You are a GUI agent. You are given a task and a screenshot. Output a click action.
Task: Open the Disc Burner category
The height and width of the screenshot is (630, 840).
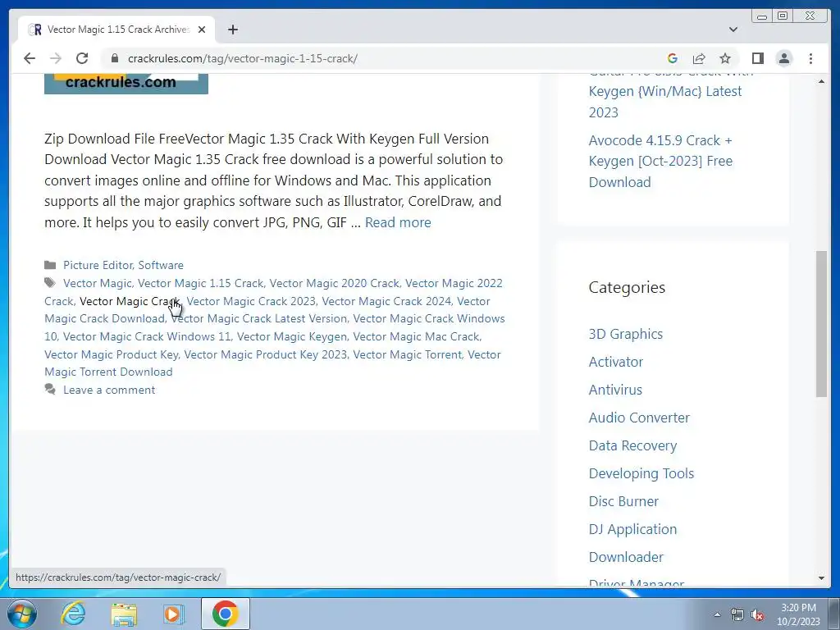coord(623,501)
